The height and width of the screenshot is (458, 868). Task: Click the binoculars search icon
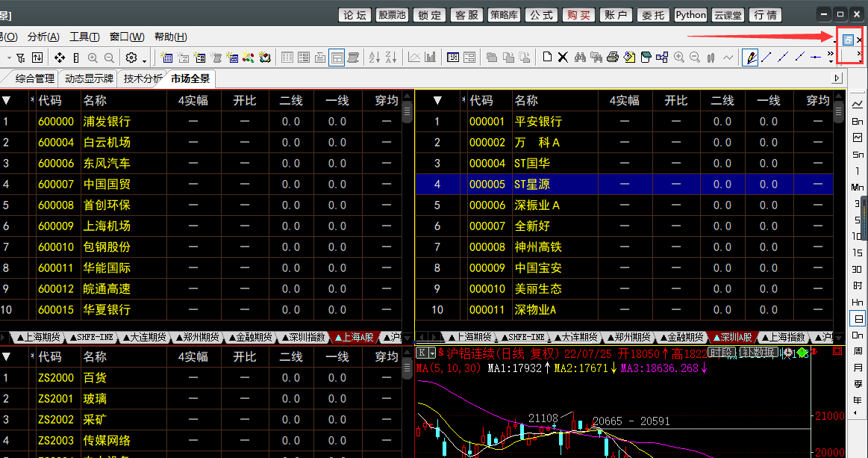pos(580,57)
